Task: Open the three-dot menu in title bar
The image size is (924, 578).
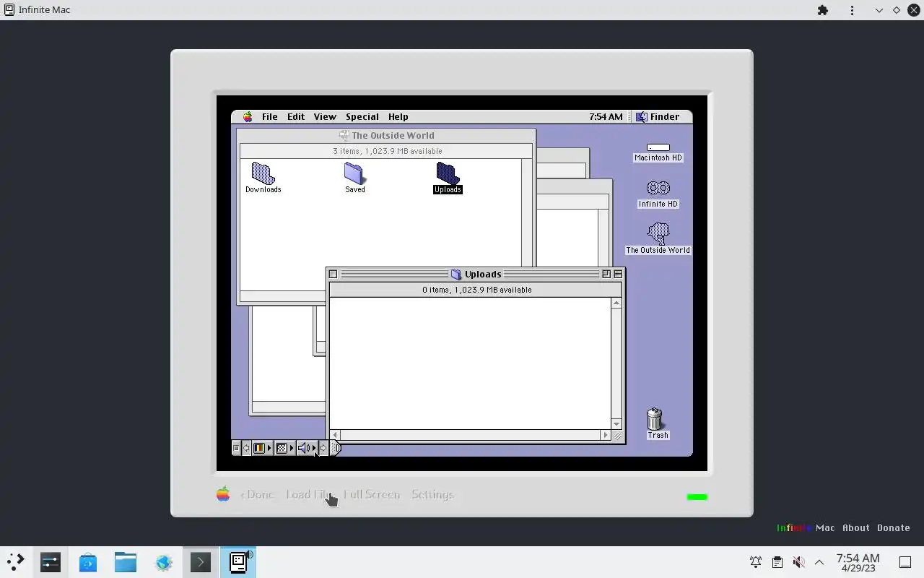Action: pos(853,10)
